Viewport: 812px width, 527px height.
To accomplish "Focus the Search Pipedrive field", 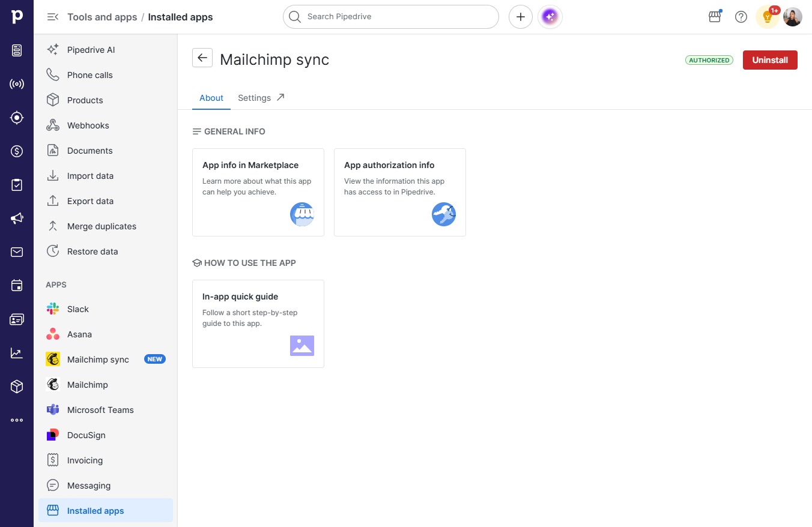I will coord(391,17).
